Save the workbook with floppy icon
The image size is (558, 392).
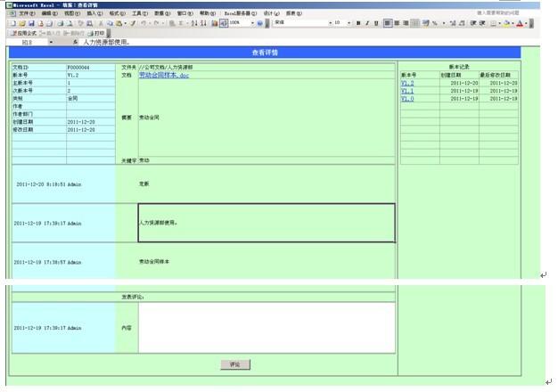pos(31,23)
